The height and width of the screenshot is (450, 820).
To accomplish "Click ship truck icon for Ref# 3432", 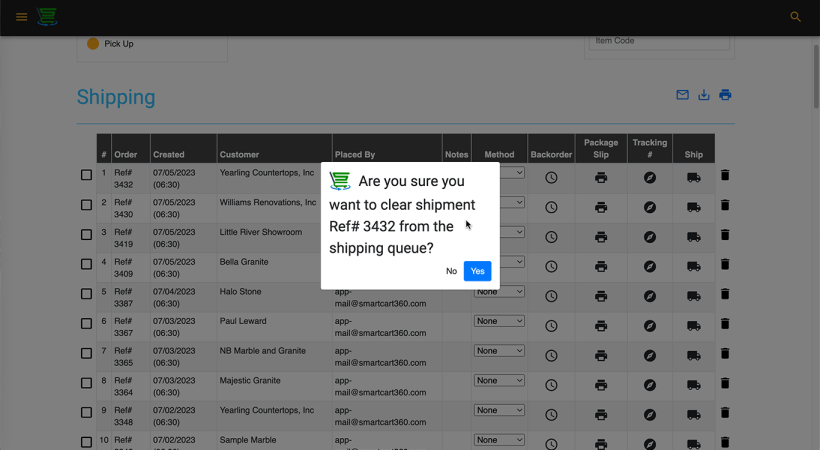I will point(693,178).
